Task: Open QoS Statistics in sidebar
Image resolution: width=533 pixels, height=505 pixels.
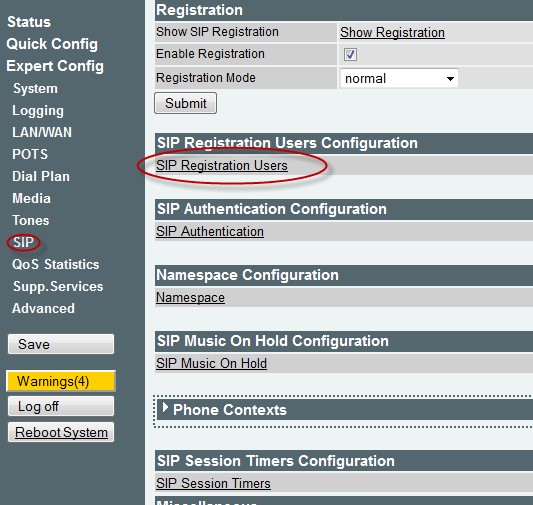Action: pyautogui.click(x=56, y=264)
